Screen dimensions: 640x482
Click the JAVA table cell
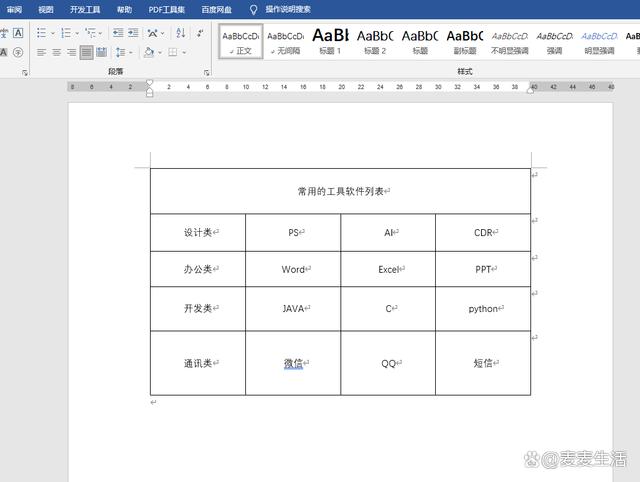point(293,309)
